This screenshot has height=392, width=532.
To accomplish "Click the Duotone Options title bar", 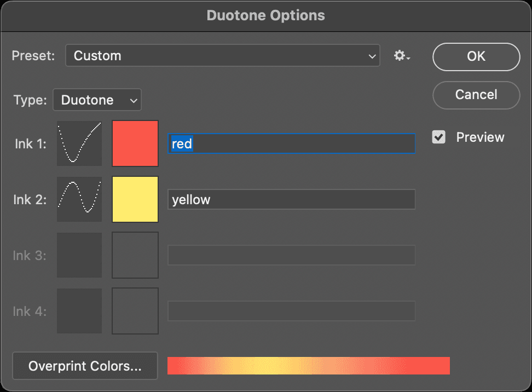I will 266,15.
